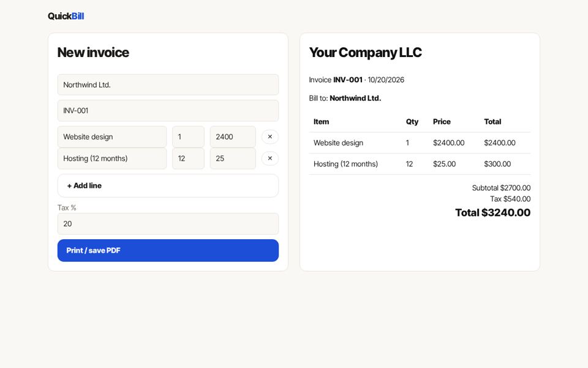Viewport: 588px width, 368px height.
Task: Click the invoice date 10/20/2026
Action: [386, 80]
